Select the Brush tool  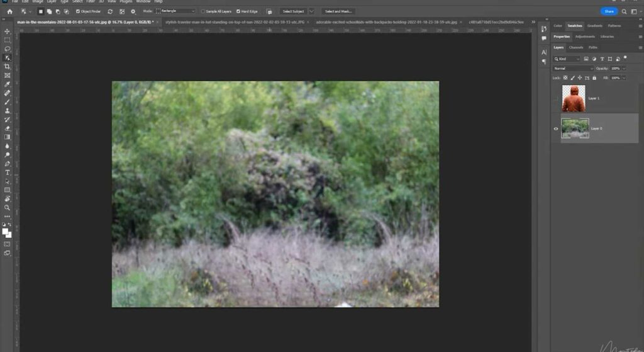point(7,102)
